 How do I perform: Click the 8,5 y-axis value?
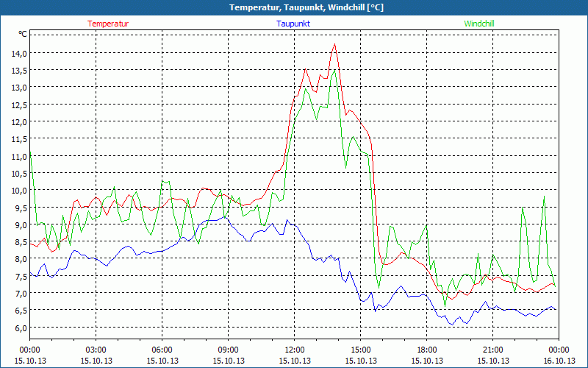pyautogui.click(x=21, y=242)
